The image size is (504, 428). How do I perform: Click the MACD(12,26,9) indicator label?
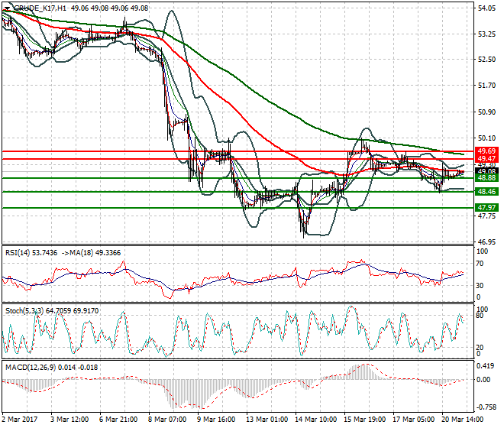coord(31,368)
